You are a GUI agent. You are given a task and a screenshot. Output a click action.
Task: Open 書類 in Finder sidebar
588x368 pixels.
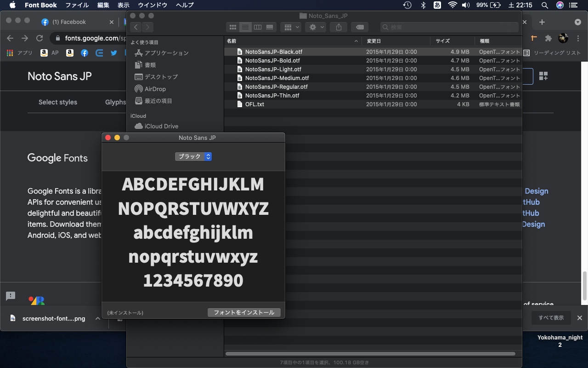[145, 65]
